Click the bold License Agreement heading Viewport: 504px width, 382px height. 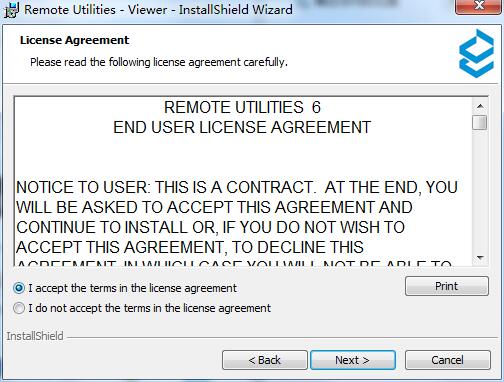[x=74, y=40]
